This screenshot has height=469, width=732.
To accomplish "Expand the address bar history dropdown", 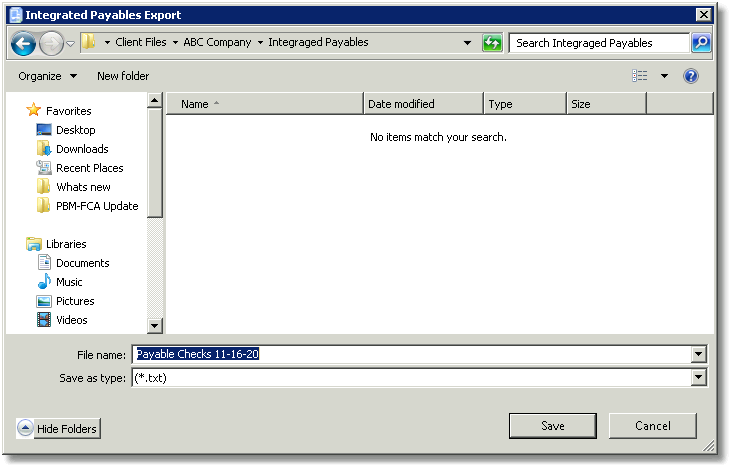I will pos(467,43).
